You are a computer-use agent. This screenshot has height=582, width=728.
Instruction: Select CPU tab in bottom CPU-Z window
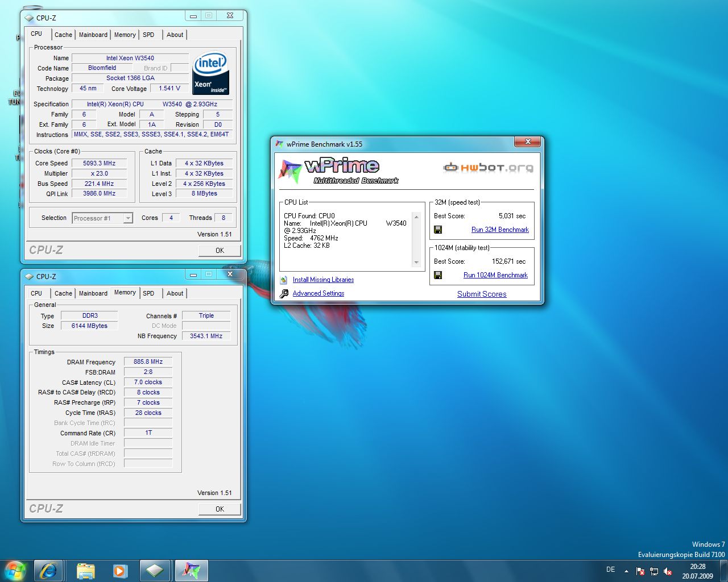tap(36, 293)
